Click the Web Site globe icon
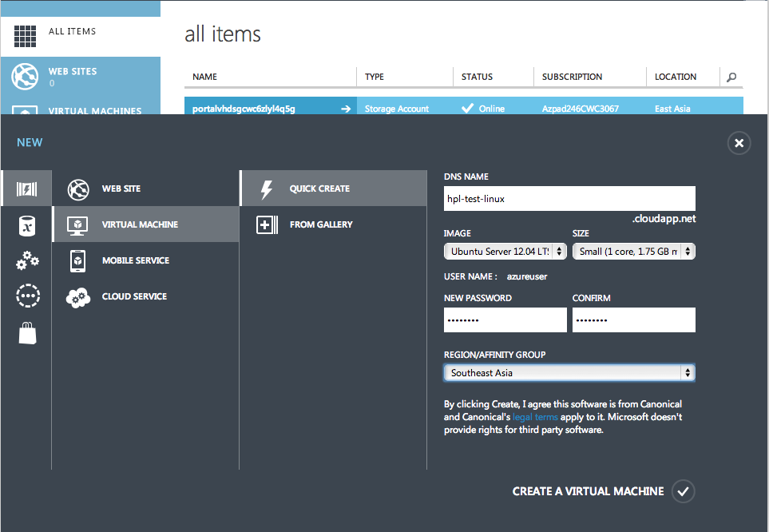769x532 pixels. (78, 189)
